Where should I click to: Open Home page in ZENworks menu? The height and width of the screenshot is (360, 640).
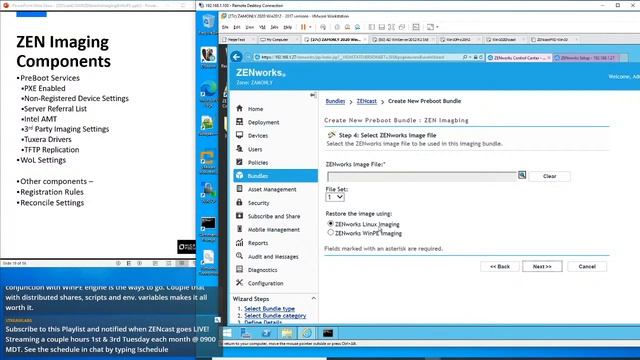click(256, 109)
